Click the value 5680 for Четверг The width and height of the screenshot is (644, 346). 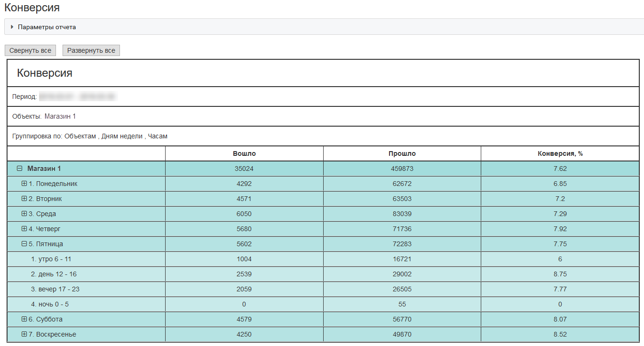244,229
